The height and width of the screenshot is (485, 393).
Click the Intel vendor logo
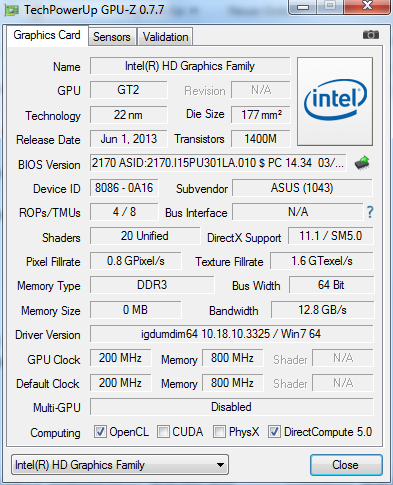point(335,101)
